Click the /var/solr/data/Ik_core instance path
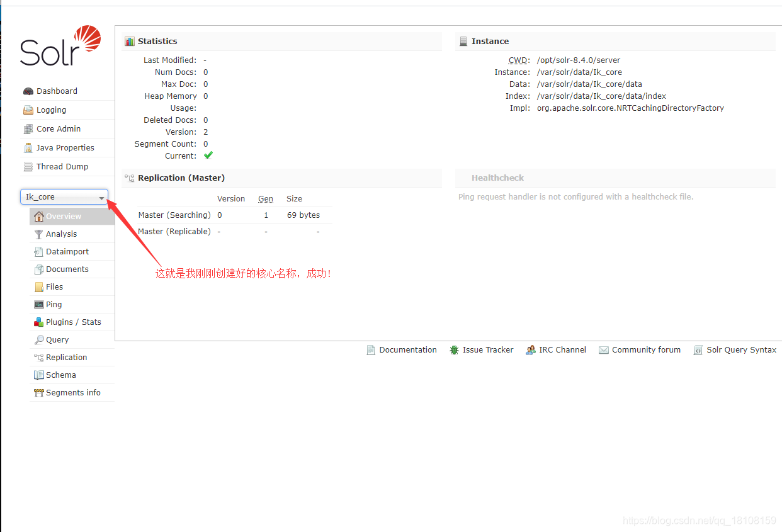 point(579,72)
